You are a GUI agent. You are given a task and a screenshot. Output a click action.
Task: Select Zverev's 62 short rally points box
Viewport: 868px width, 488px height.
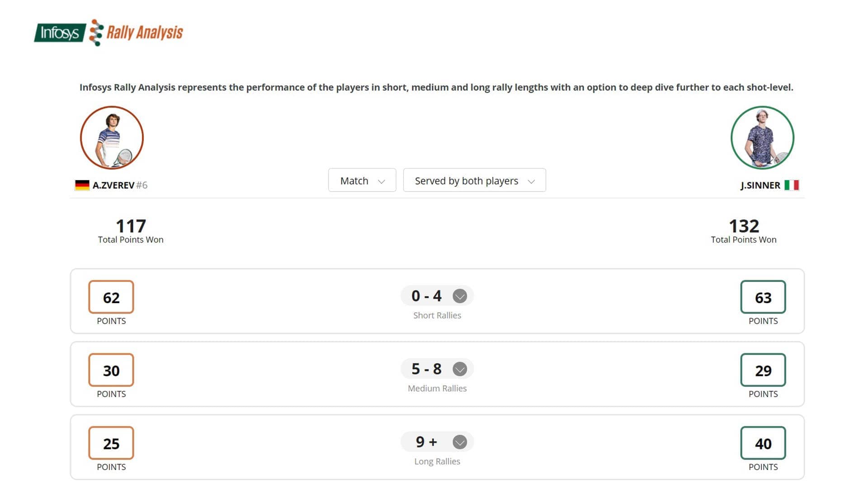[111, 297]
